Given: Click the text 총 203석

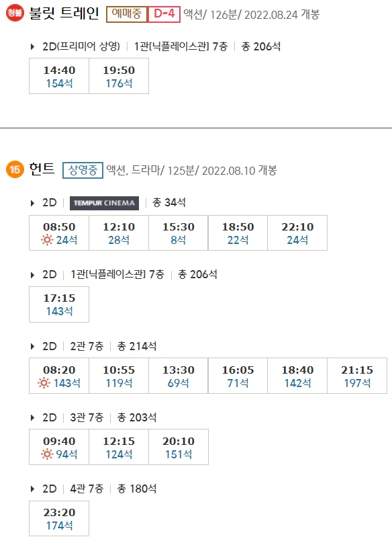Looking at the screenshot, I should pyautogui.click(x=137, y=417).
